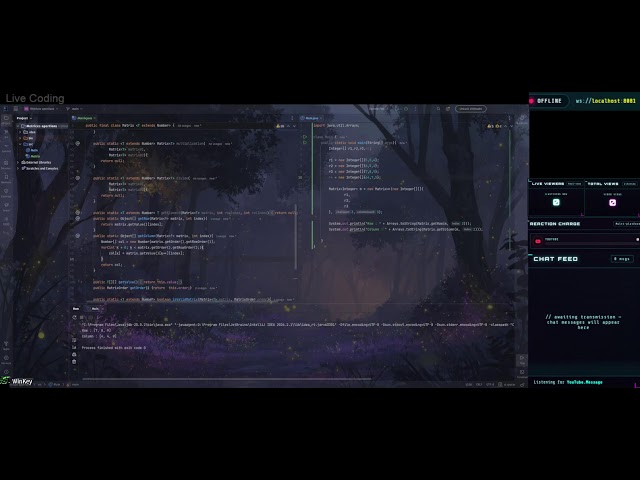Click the YouTube icon in Reaction Charge
This screenshot has height=480, width=640.
pyautogui.click(x=538, y=241)
